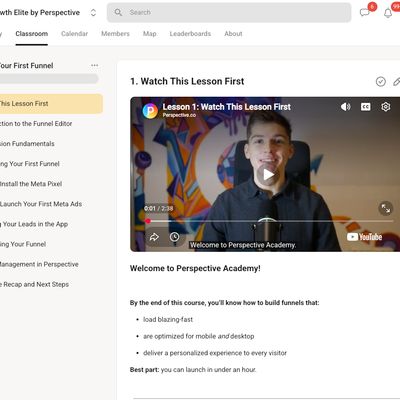This screenshot has height=400, width=400.
Task: Click the course progress bar
Action: point(49,79)
